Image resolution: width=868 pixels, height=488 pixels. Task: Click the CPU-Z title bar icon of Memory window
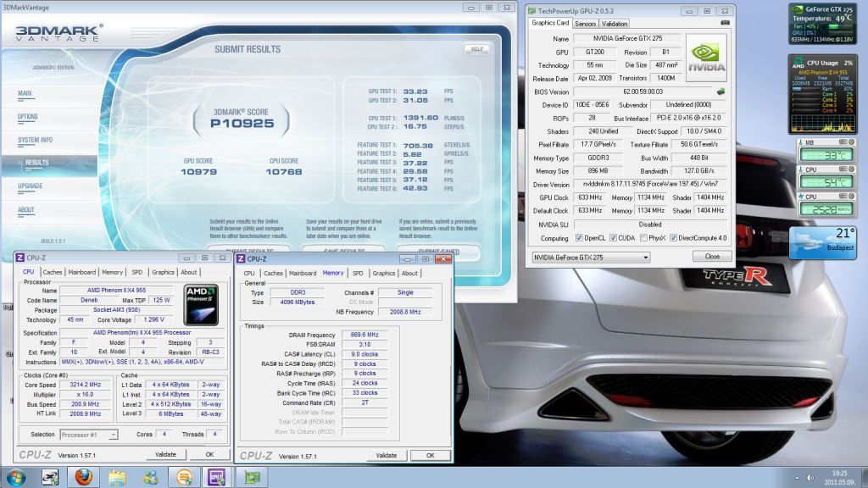(x=241, y=258)
